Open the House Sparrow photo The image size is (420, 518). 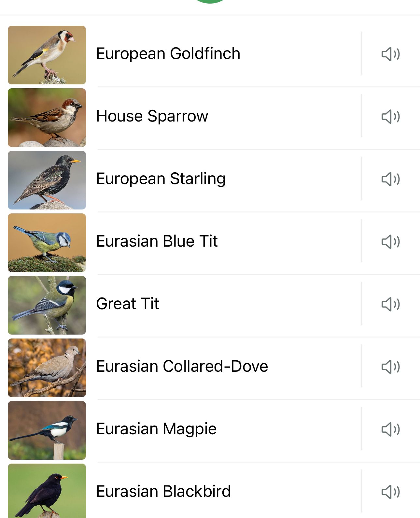(47, 118)
